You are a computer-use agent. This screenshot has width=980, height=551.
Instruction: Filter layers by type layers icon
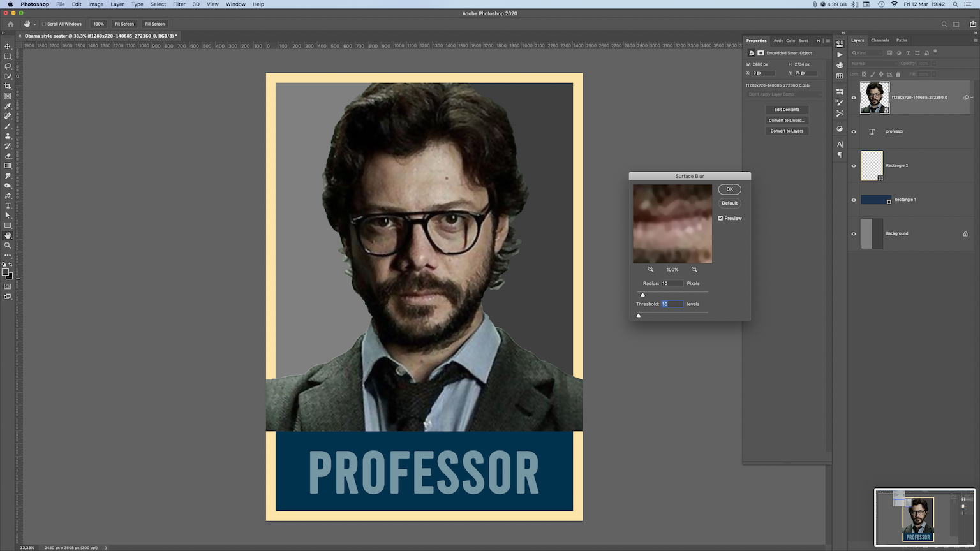(x=908, y=53)
